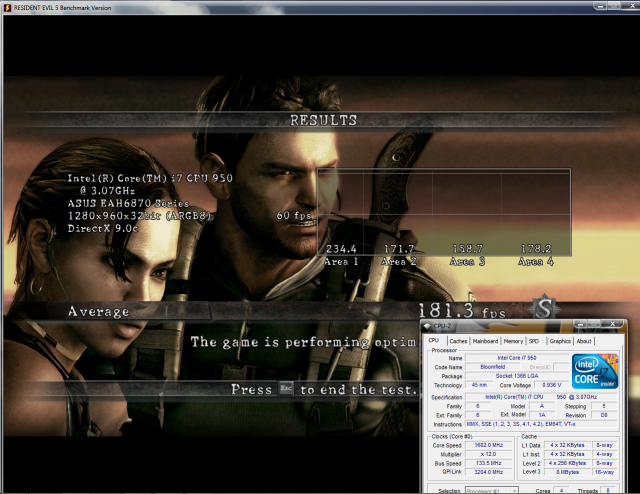Open the Graphics tab in CPU-Z
Image resolution: width=640 pixels, height=494 pixels.
click(560, 341)
